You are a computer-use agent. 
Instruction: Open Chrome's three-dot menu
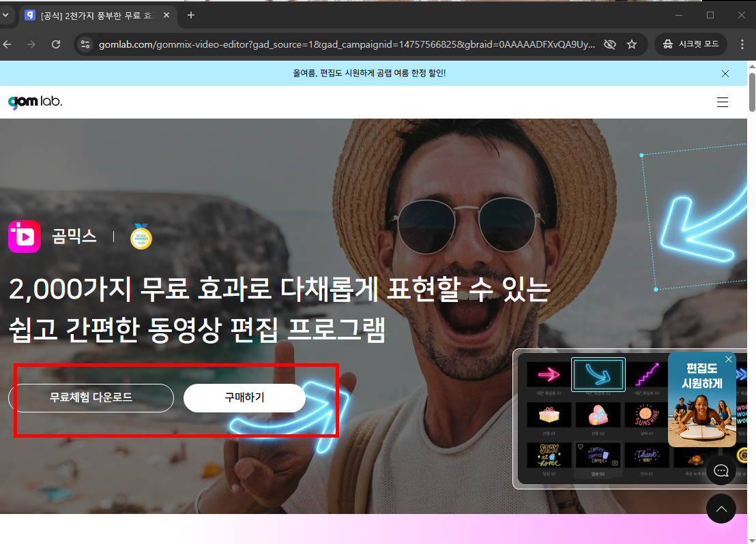point(742,44)
